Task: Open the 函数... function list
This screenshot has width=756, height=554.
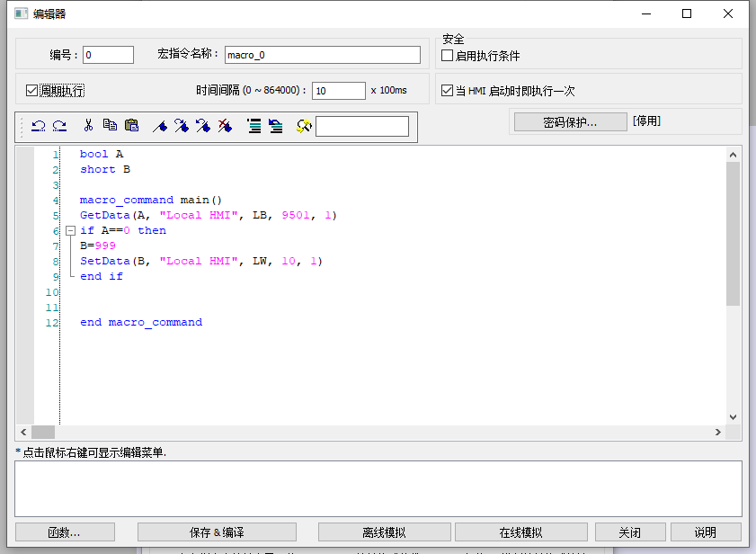Action: (x=65, y=532)
